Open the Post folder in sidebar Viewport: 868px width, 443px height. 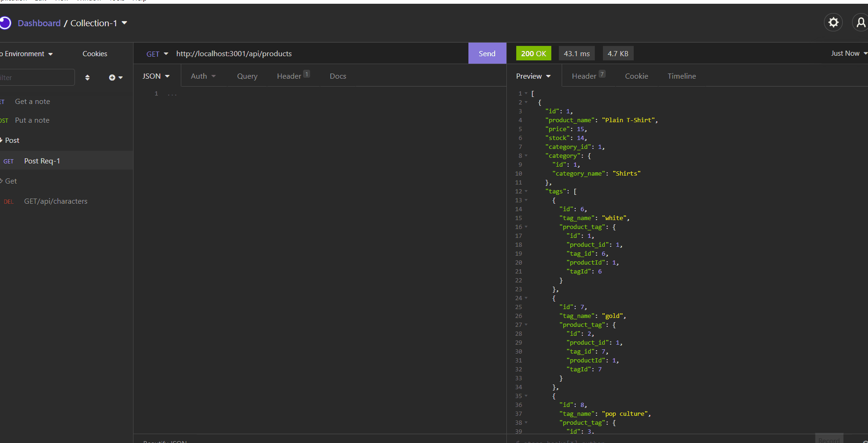pyautogui.click(x=12, y=140)
